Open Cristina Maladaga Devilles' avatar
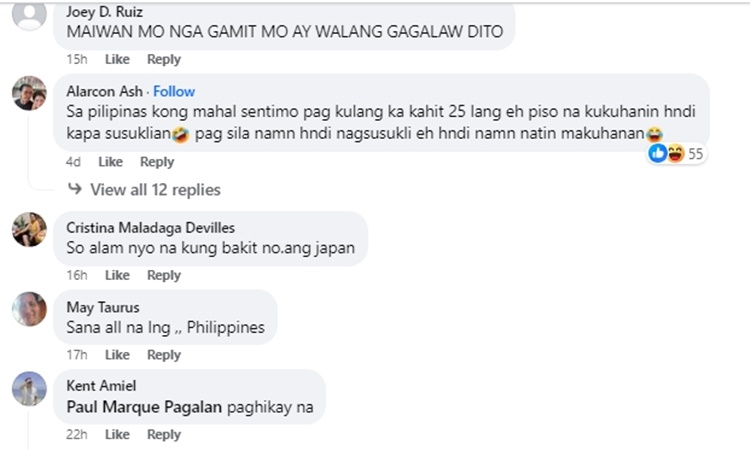 tap(29, 230)
